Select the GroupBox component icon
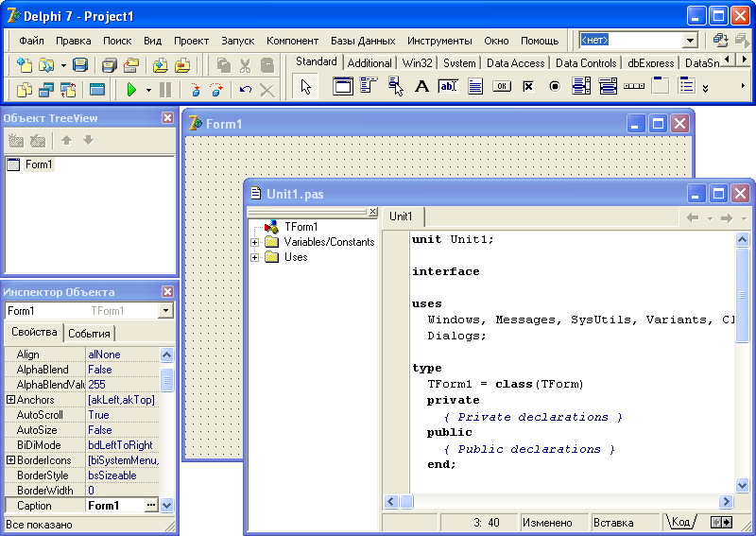The image size is (756, 536). (x=661, y=85)
